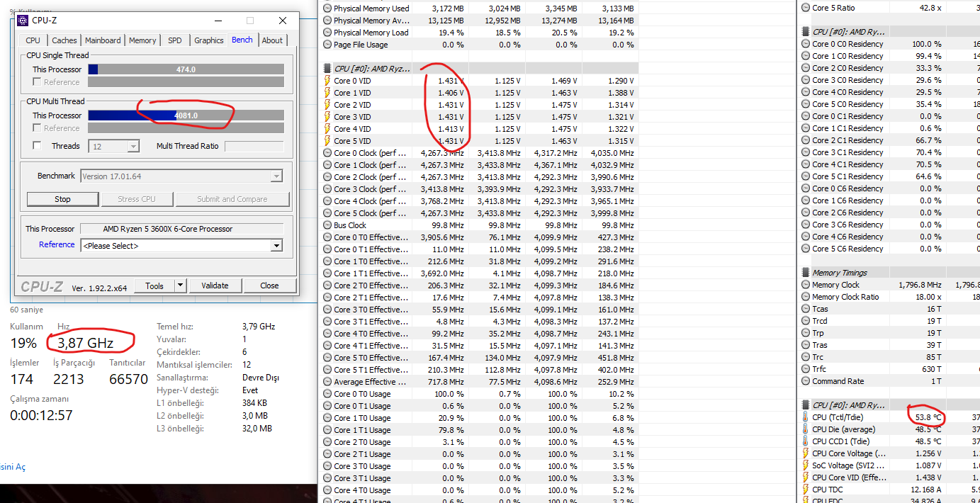This screenshot has width=980, height=503.
Task: Switch to the Caches tab
Action: 64,40
